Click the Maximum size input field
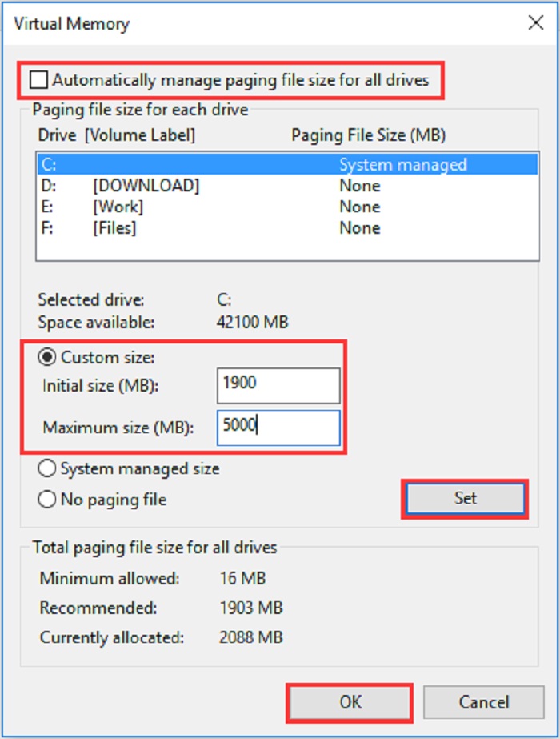Viewport: 560px width, 739px height. [278, 427]
